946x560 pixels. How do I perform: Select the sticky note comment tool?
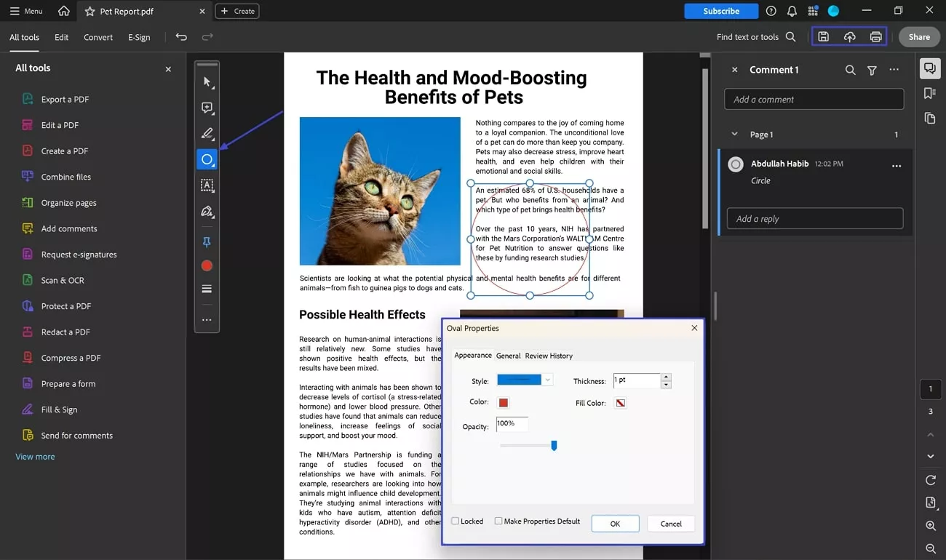coord(207,107)
